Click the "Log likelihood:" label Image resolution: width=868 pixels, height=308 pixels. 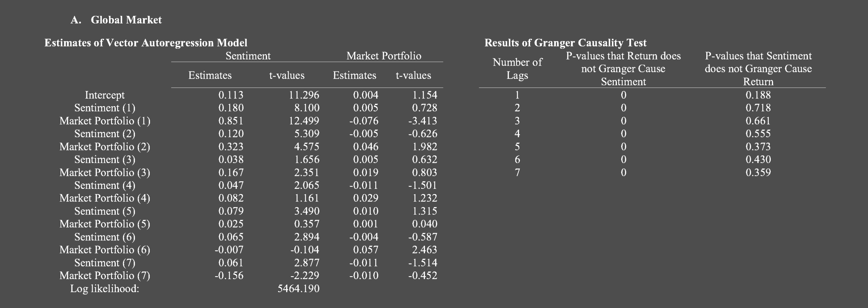click(104, 289)
